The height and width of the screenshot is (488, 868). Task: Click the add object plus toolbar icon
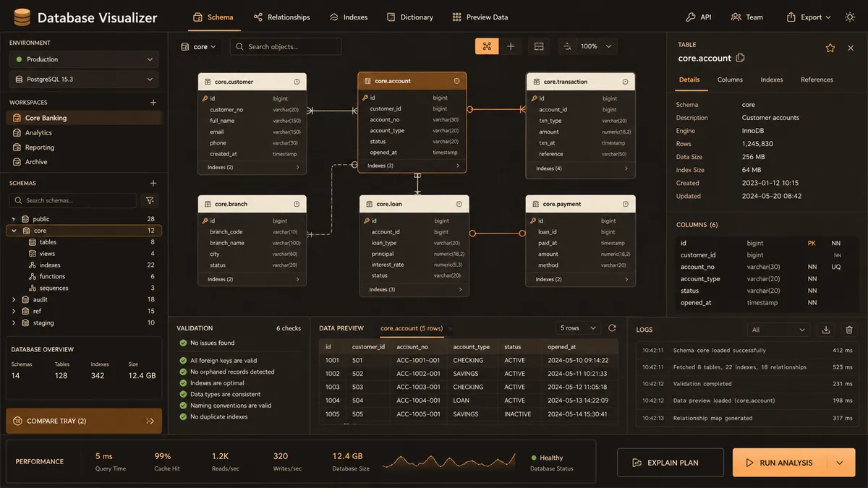(511, 46)
